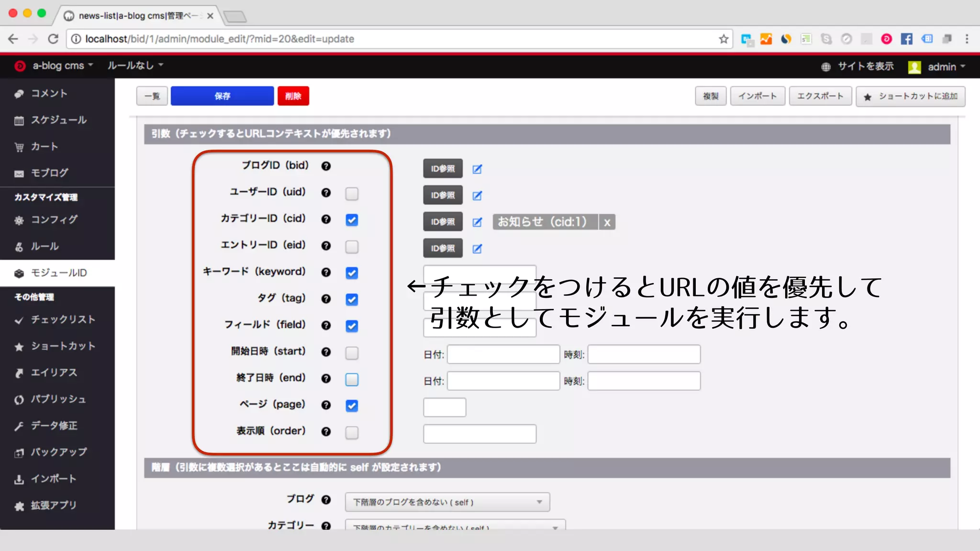
Task: Click help icon next to キーワード (keyword)
Action: tap(326, 272)
